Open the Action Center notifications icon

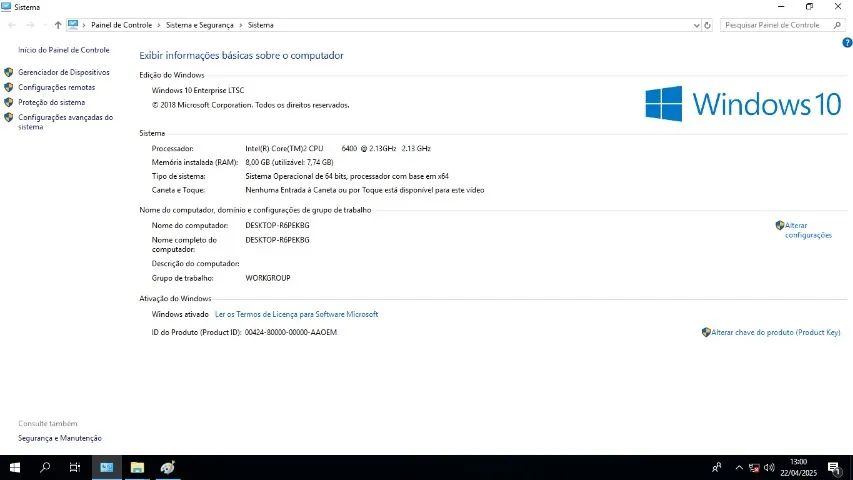835,467
